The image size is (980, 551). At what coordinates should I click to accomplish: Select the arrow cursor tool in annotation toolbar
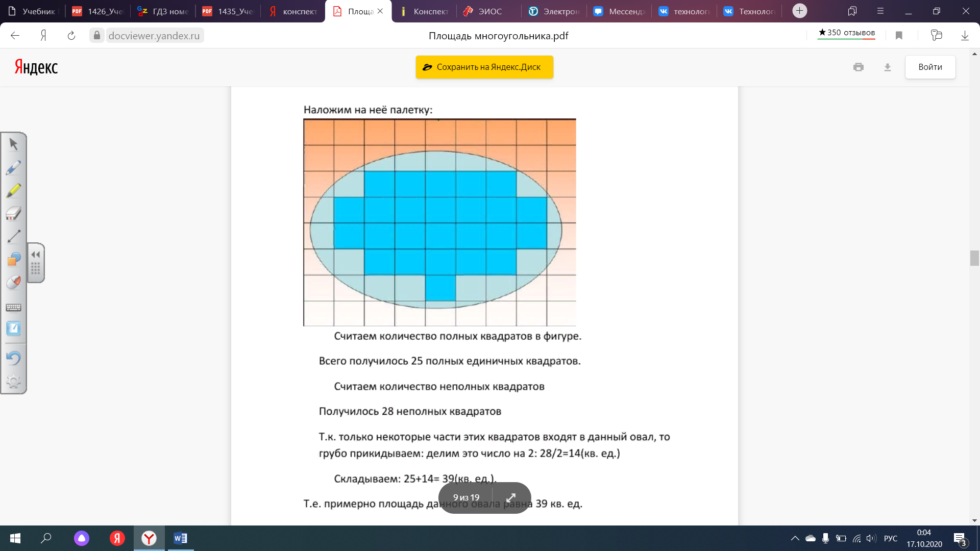tap(14, 144)
